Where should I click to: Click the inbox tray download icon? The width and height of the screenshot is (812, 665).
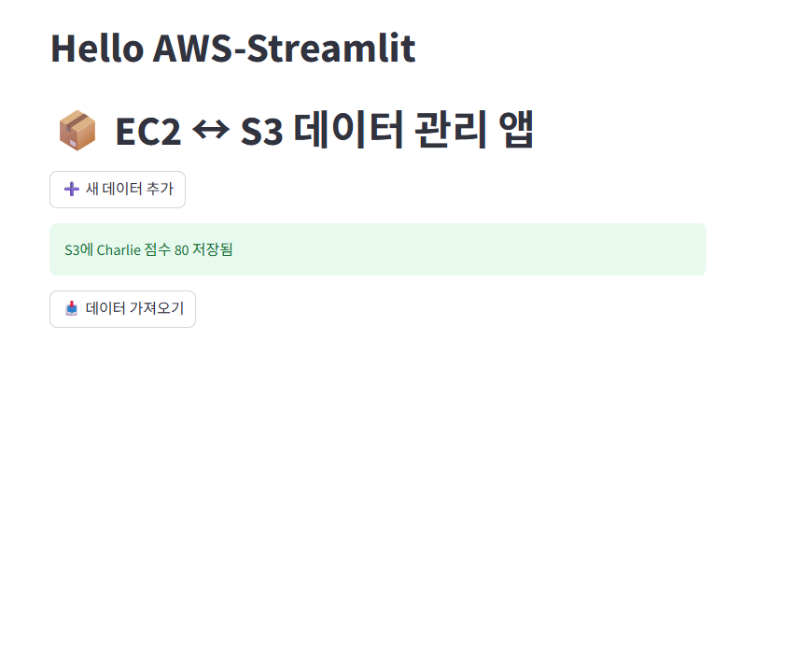pyautogui.click(x=72, y=308)
